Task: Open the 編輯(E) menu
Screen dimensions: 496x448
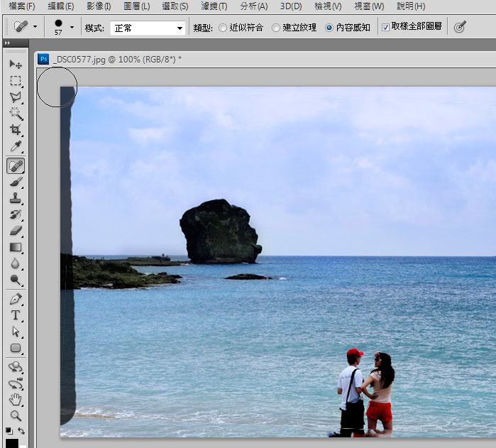Action: (x=61, y=6)
